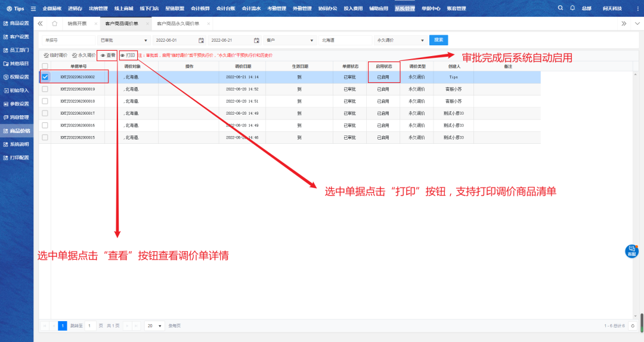The width and height of the screenshot is (644, 342).
Task: Uncheck the row KMTJ2022062100002 checkbox
Action: [45, 76]
